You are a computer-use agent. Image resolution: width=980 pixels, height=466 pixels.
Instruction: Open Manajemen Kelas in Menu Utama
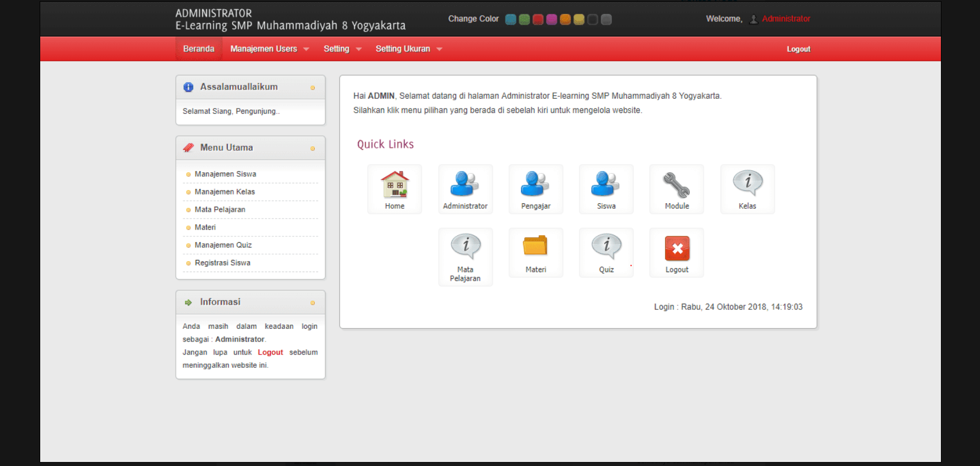(x=225, y=192)
